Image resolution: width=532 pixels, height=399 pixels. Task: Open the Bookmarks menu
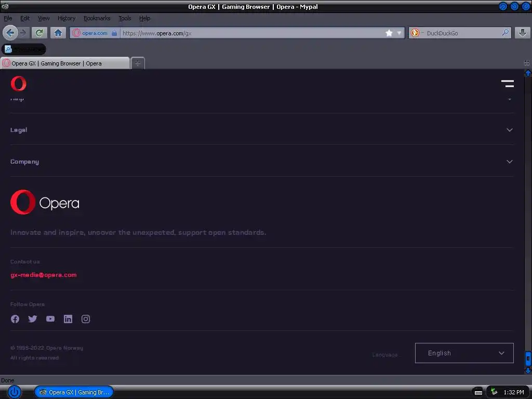97,18
